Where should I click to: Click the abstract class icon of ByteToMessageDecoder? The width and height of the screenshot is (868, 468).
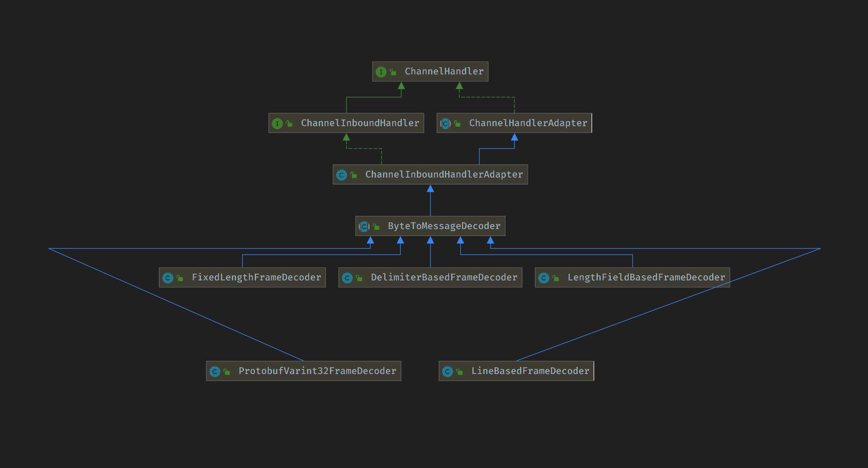click(364, 226)
